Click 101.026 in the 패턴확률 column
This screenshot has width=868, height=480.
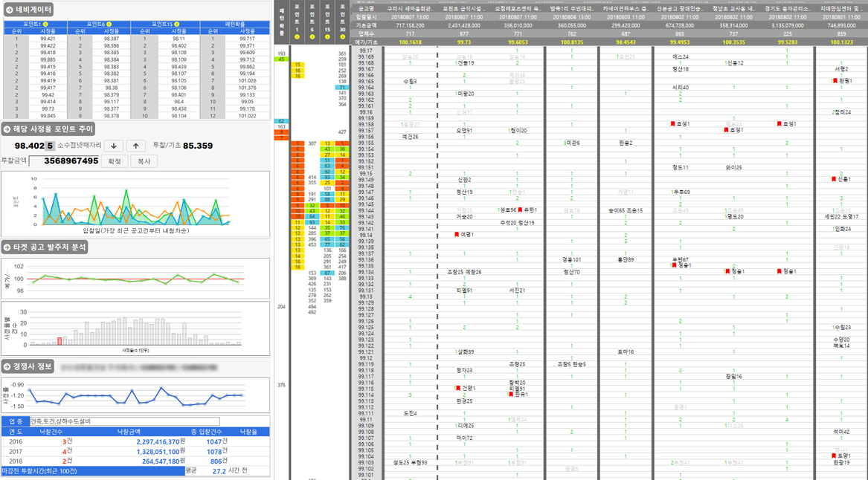pyautogui.click(x=248, y=81)
